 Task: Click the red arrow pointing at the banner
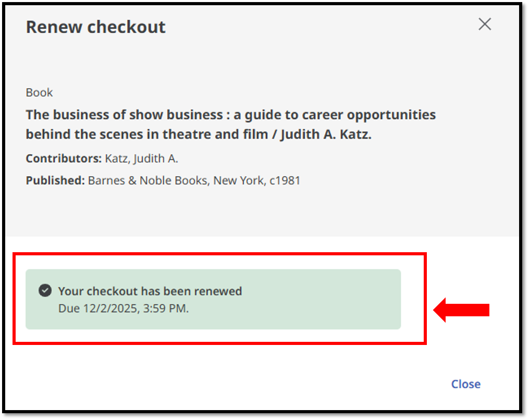(x=462, y=310)
